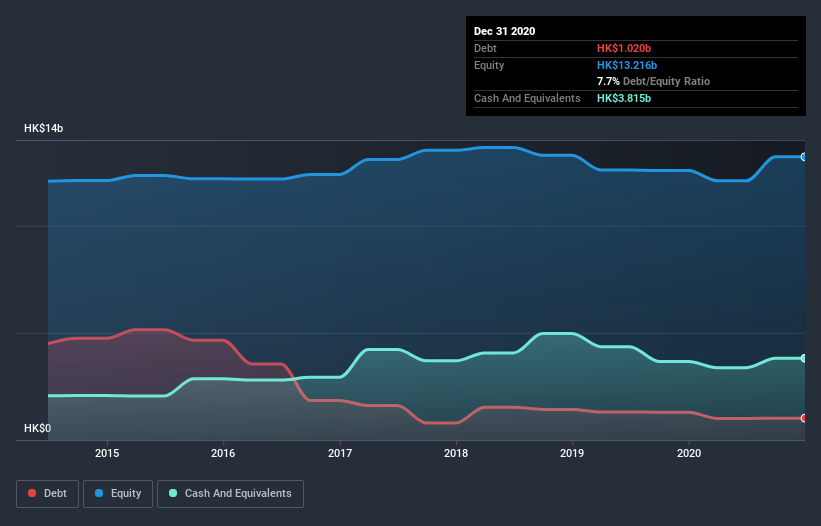Click the HK$13.216b equity value
The image size is (821, 526).
tap(627, 65)
